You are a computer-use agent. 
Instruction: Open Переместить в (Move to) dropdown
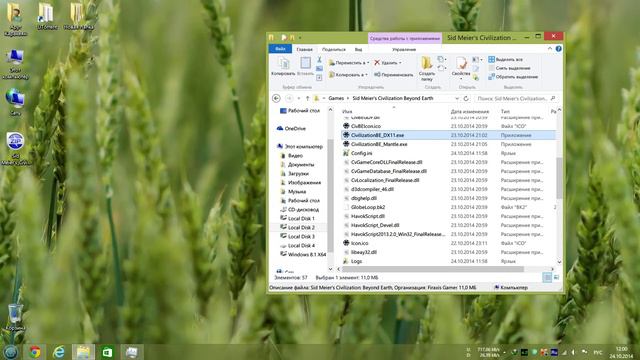[349, 63]
